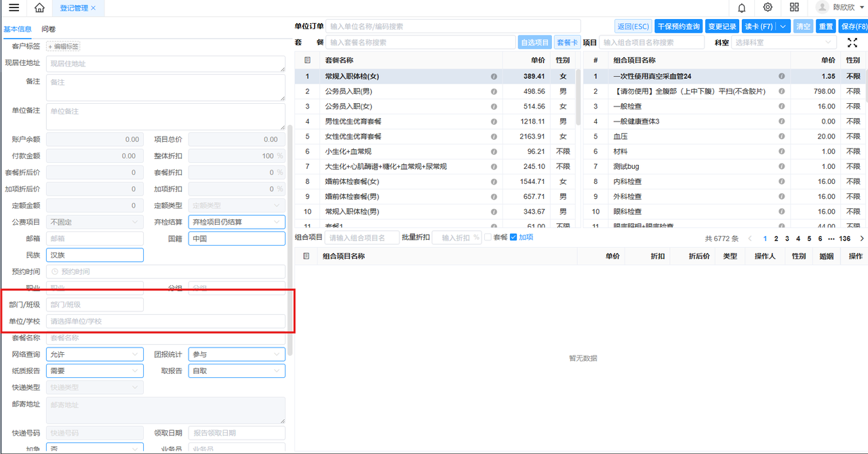This screenshot has width=868, height=454.
Task: Open the 弃检结算 dropdown
Action: click(x=236, y=222)
